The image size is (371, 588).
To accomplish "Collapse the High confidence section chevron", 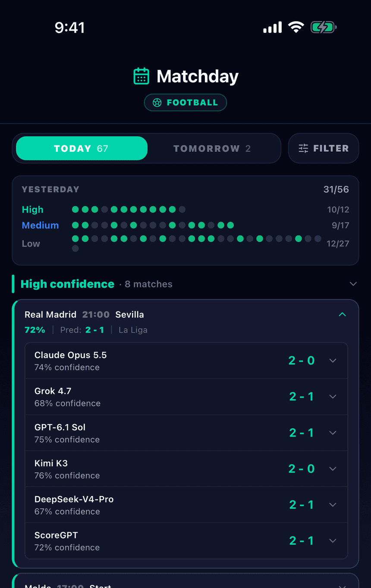I will [x=353, y=284].
